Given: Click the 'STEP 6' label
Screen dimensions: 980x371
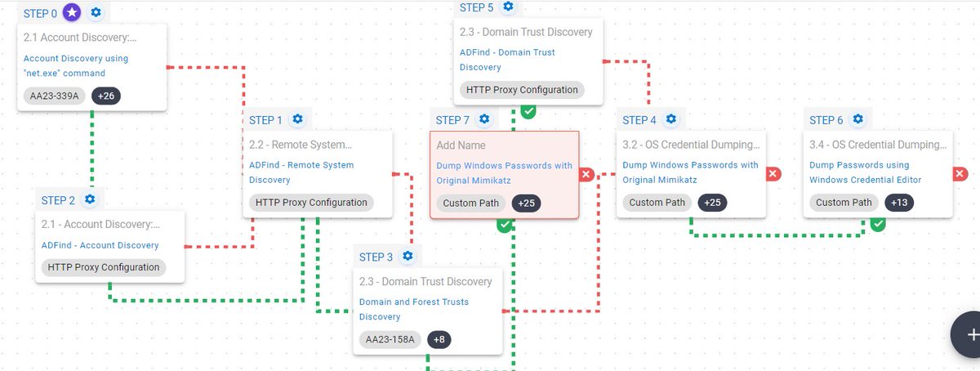Looking at the screenshot, I should pyautogui.click(x=826, y=120).
